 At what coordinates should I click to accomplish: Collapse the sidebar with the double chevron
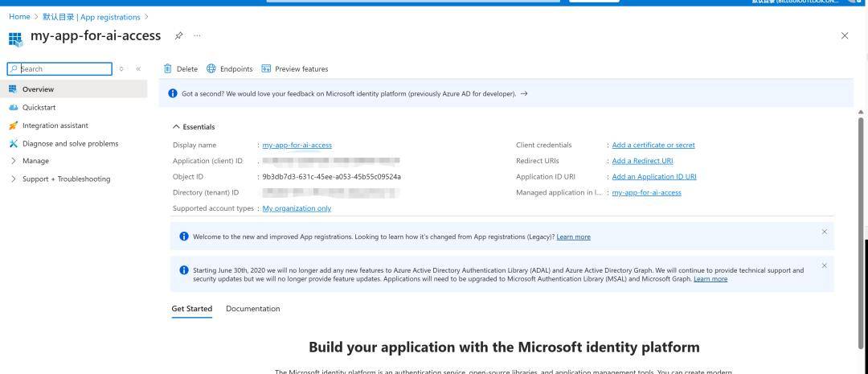[x=138, y=68]
